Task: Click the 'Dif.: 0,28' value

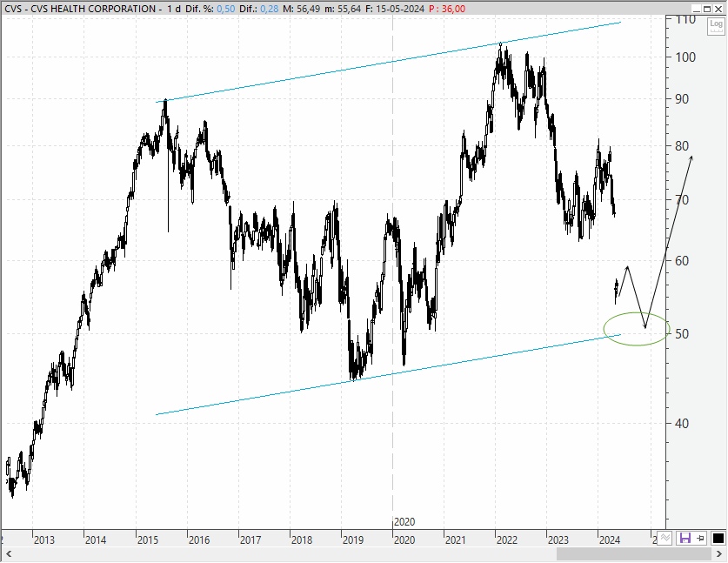Action: [x=259, y=9]
